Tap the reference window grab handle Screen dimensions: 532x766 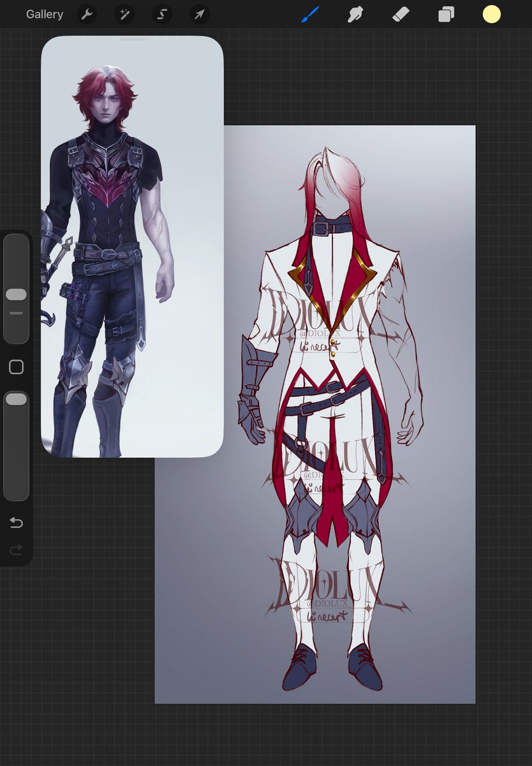pyautogui.click(x=132, y=40)
